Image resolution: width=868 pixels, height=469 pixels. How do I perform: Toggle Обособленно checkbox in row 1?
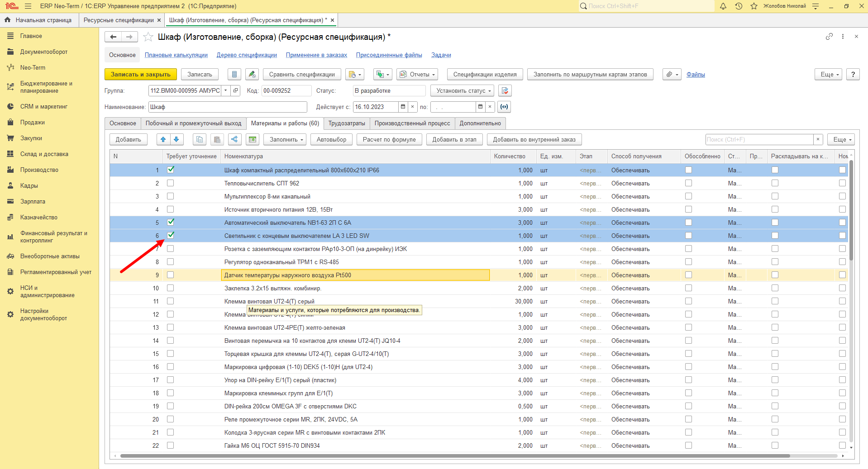click(688, 170)
